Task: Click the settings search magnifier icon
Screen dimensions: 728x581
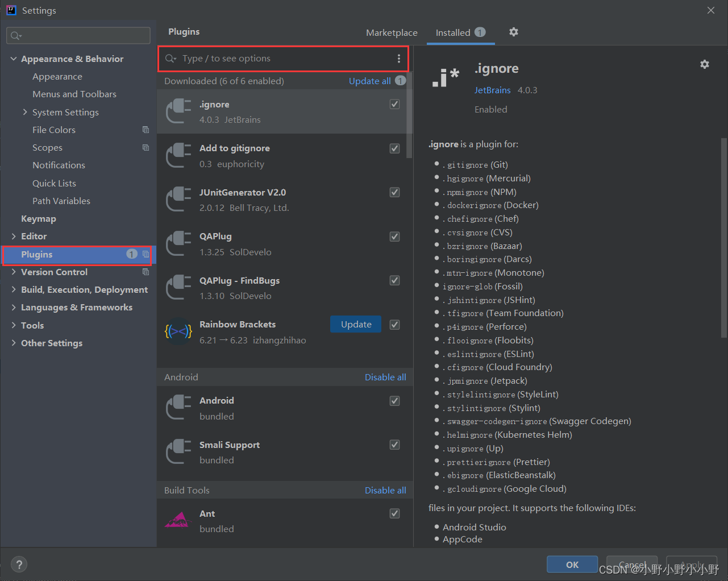Action: [x=15, y=36]
